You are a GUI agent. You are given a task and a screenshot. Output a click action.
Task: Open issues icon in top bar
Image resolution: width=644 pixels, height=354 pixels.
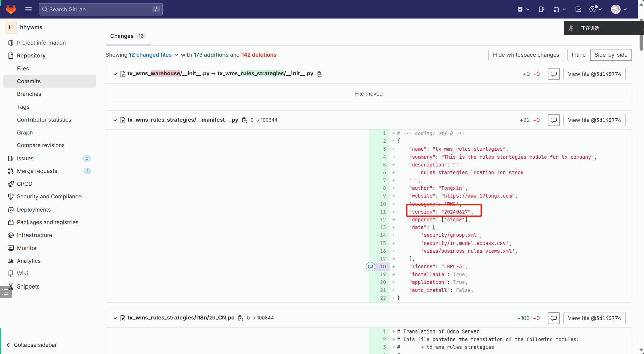[x=541, y=9]
